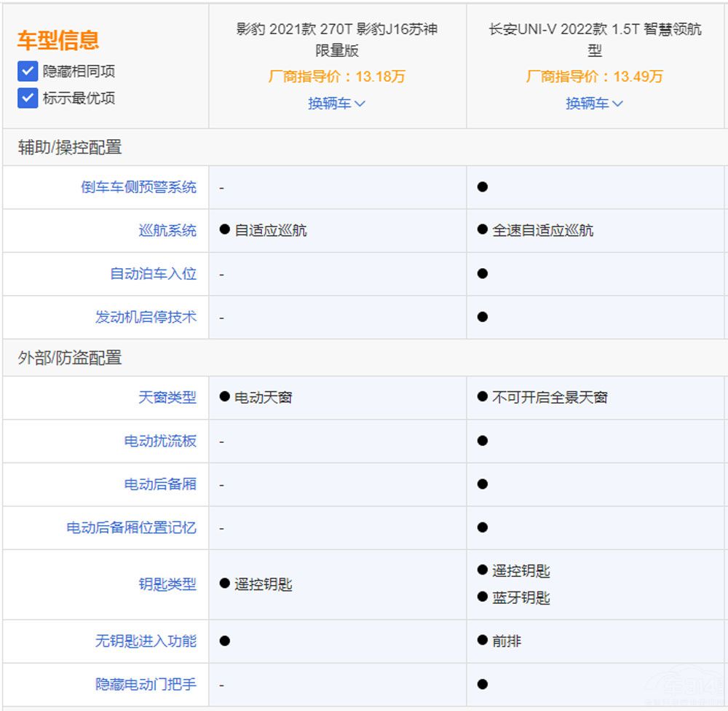Viewport: 728px width, 711px height.
Task: Open the 巡航系统 parameter link
Action: click(167, 231)
